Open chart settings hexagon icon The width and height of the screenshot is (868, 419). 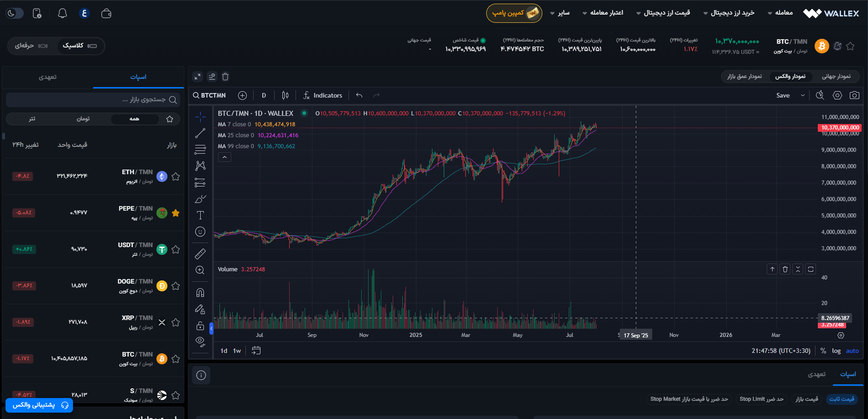click(837, 95)
